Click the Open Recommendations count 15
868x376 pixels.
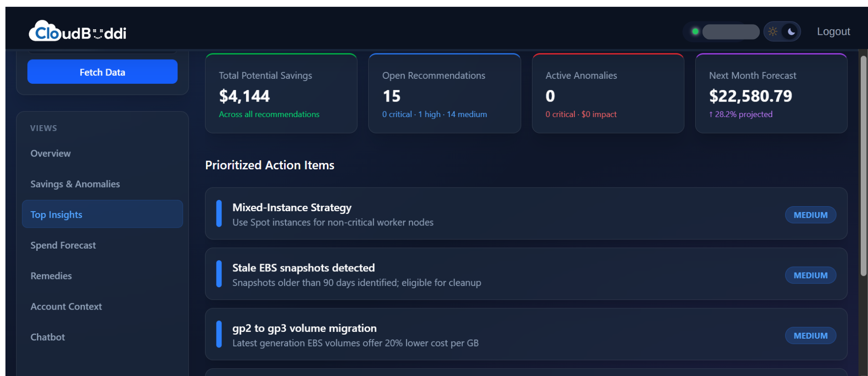coord(391,96)
